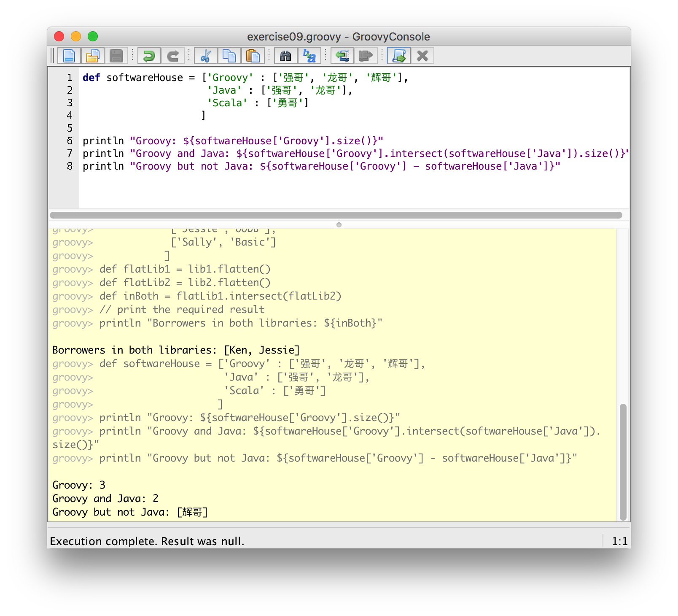This screenshot has height=616, width=678.
Task: Click the Copy icon in toolbar
Action: tap(229, 56)
